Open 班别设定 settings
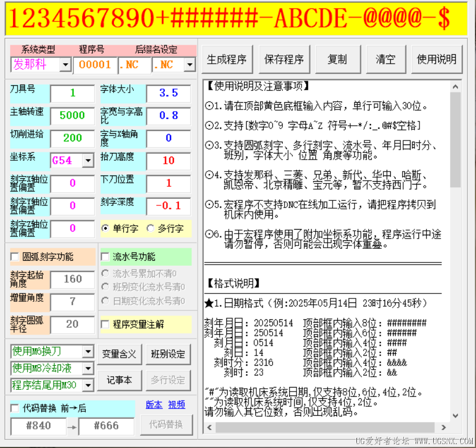The image size is (476, 448). click(168, 354)
